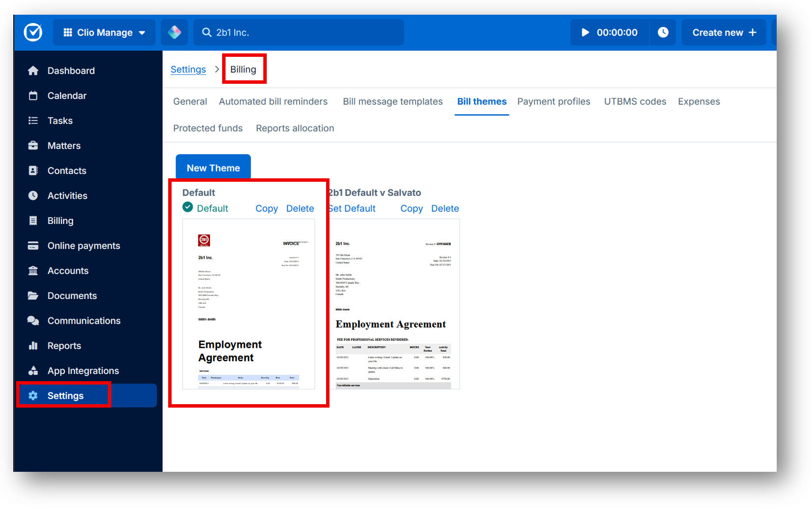812x510 pixels.
Task: Open Reports from the sidebar
Action: [64, 345]
